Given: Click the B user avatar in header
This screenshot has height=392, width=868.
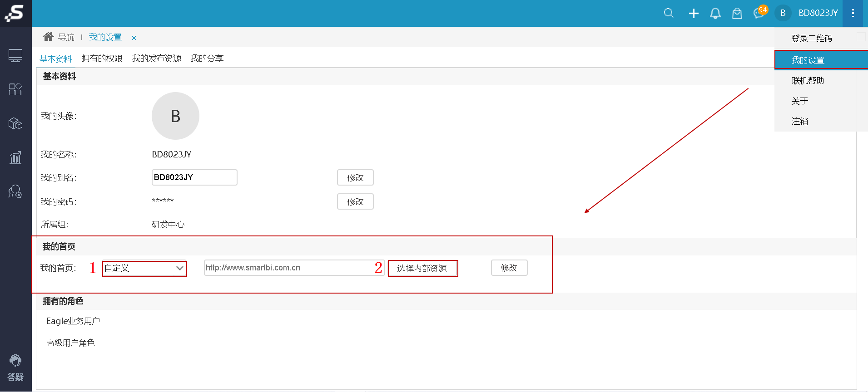Looking at the screenshot, I should (783, 13).
